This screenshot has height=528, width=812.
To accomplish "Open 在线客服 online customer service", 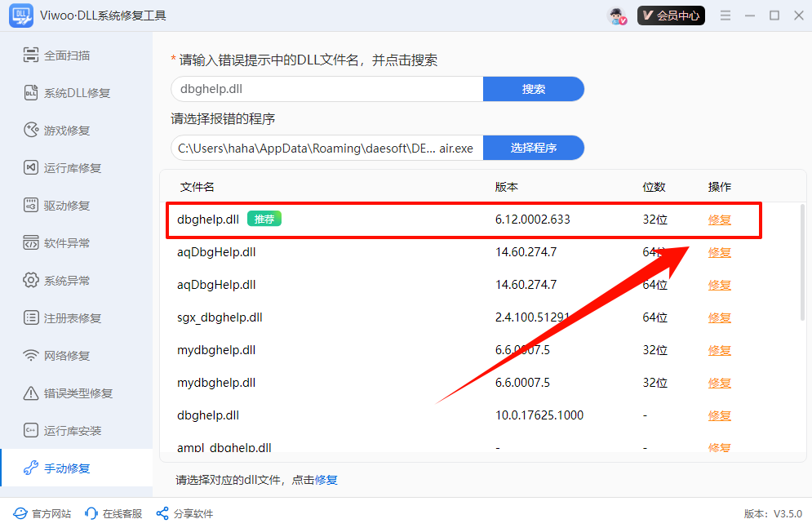I will 113,513.
